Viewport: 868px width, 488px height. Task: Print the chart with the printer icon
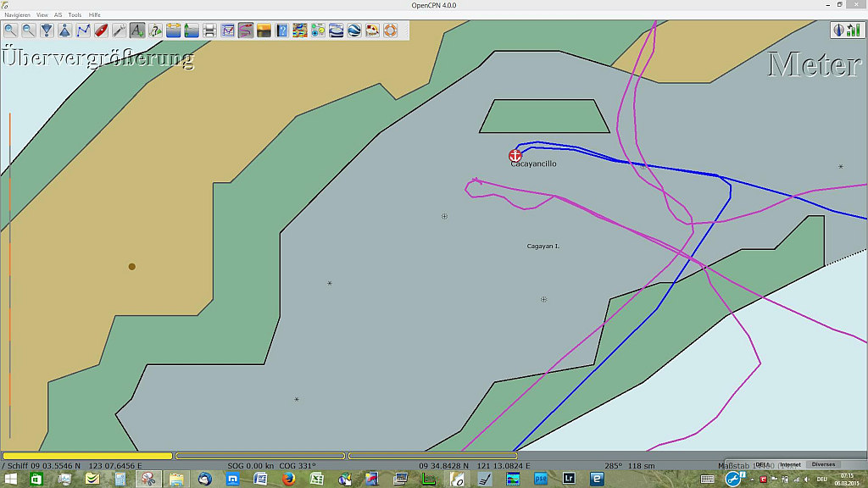[209, 30]
